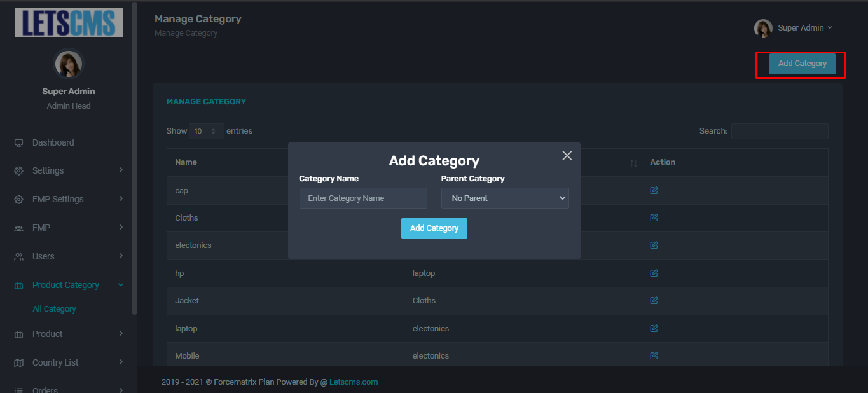The image size is (868, 393).
Task: Click the Enter Category Name field
Action: pos(363,198)
